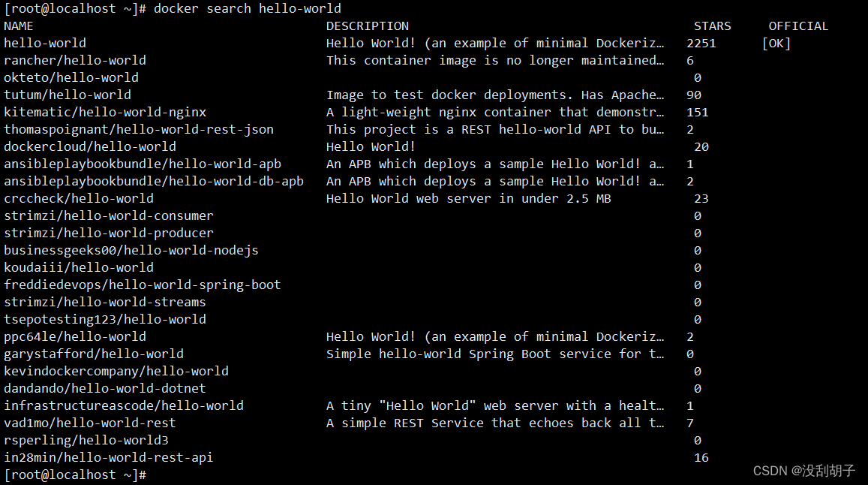Click the OFFICIAL column header
This screenshot has width=868, height=485.
point(798,26)
